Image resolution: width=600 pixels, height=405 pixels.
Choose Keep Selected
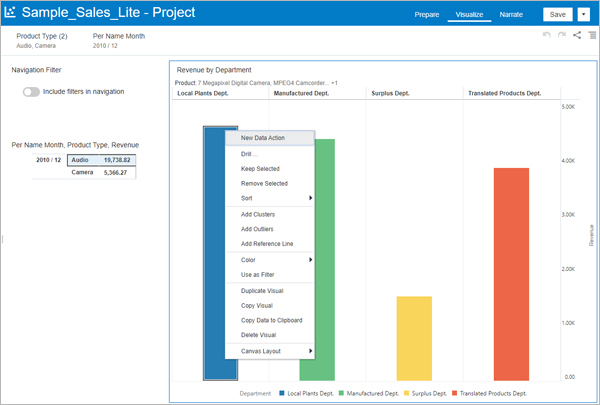(x=270, y=169)
